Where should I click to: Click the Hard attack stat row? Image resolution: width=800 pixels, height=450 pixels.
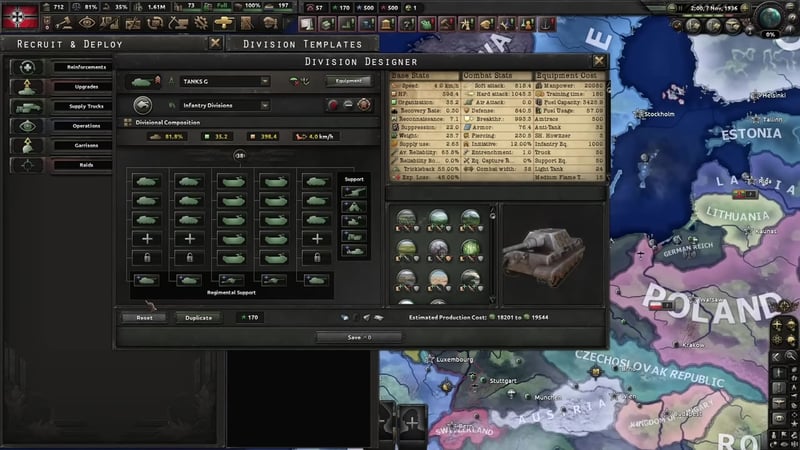tap(498, 94)
